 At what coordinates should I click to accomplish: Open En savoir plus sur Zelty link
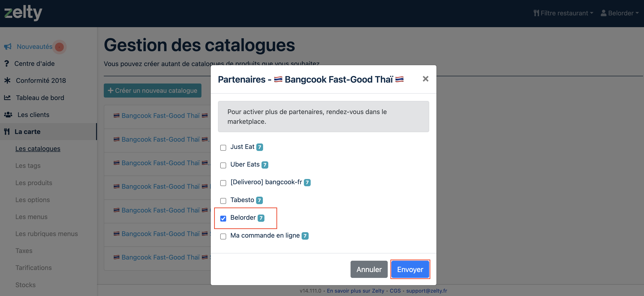[356, 291]
